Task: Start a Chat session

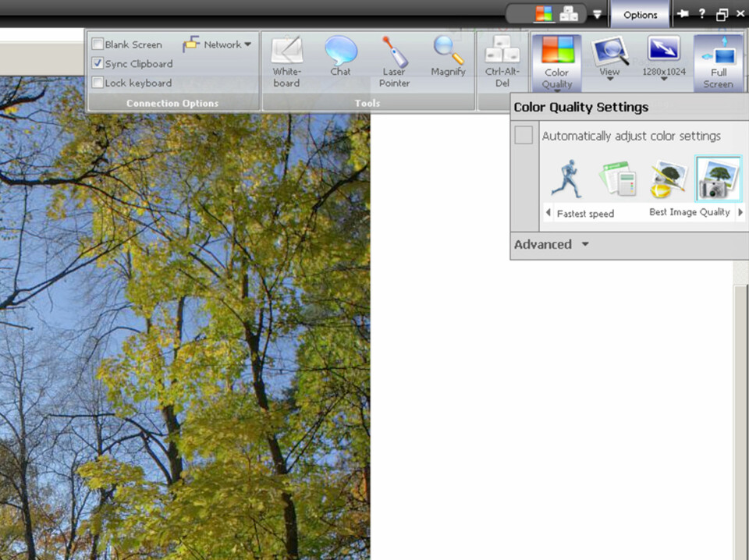Action: click(340, 58)
